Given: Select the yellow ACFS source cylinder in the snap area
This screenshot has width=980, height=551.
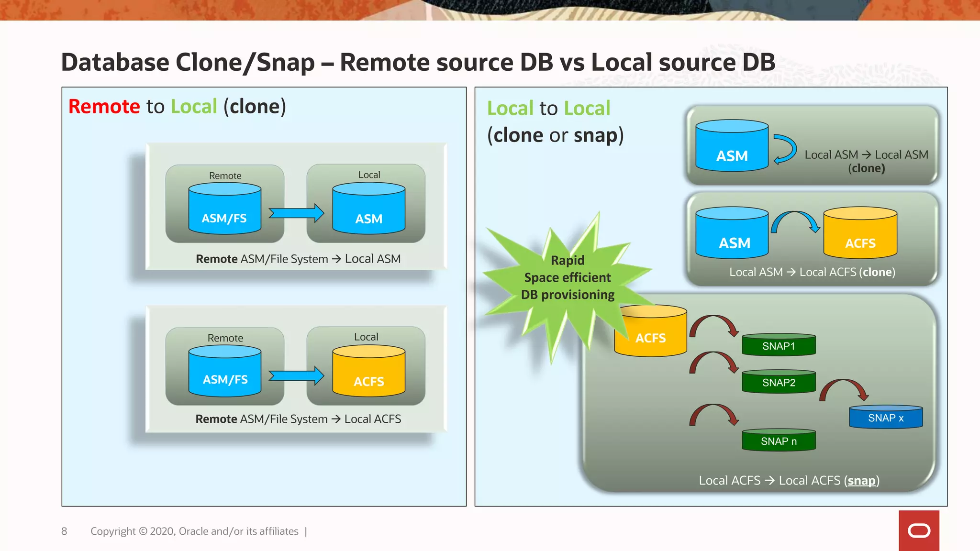Looking at the screenshot, I should 651,331.
